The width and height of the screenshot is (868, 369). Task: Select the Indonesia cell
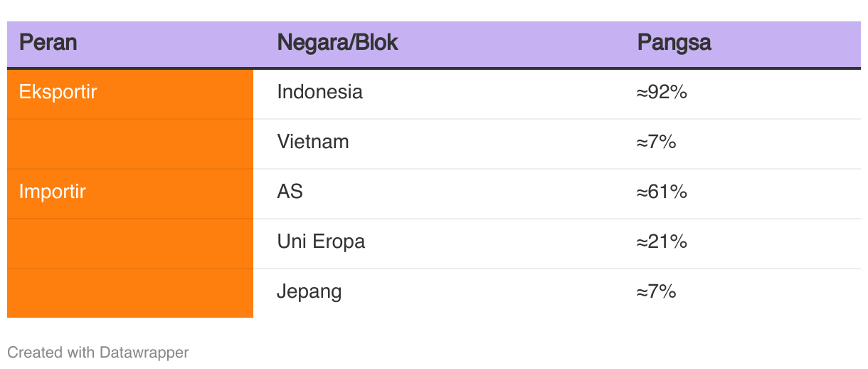click(319, 92)
